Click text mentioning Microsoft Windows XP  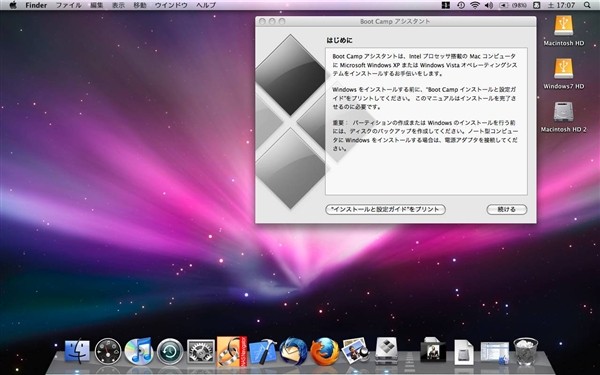pyautogui.click(x=425, y=65)
